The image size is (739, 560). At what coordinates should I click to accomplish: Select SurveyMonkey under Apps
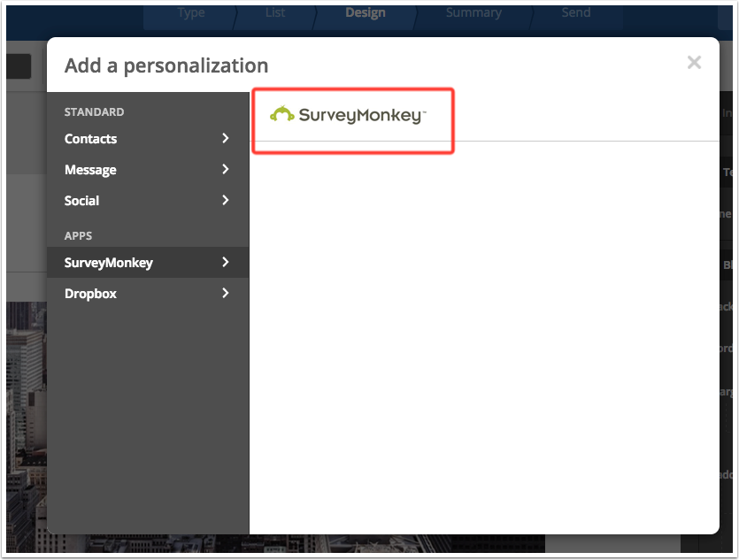[148, 263]
